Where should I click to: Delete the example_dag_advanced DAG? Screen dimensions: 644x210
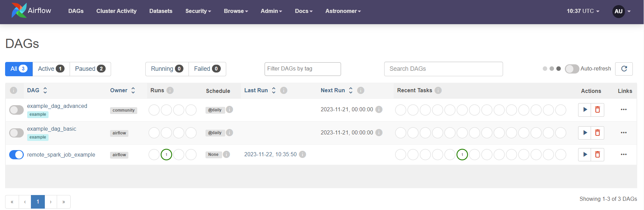(597, 110)
